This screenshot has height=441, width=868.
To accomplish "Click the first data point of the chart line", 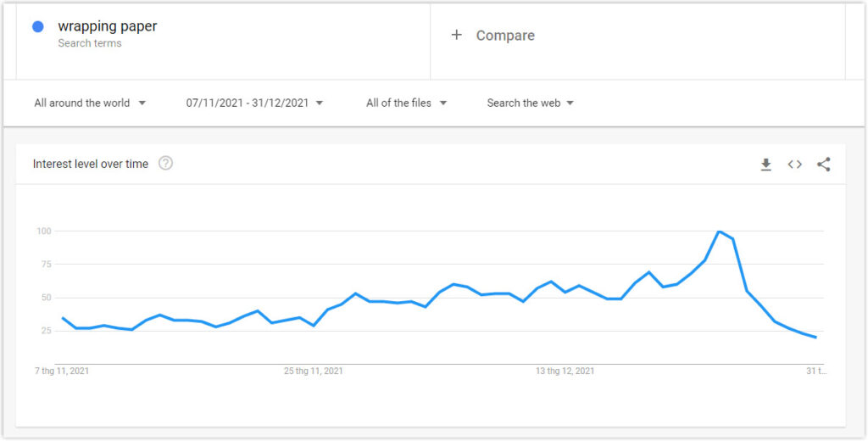I will click(63, 318).
